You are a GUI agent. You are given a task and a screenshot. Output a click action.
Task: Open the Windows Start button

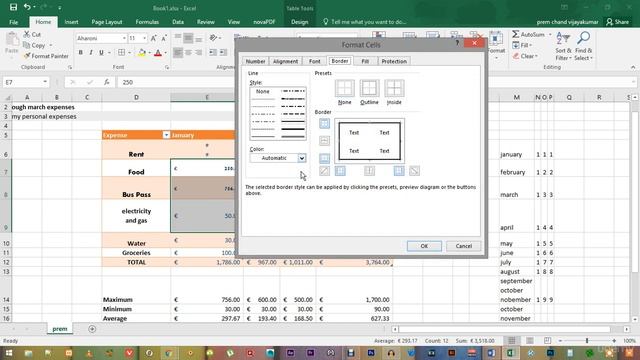coord(8,353)
